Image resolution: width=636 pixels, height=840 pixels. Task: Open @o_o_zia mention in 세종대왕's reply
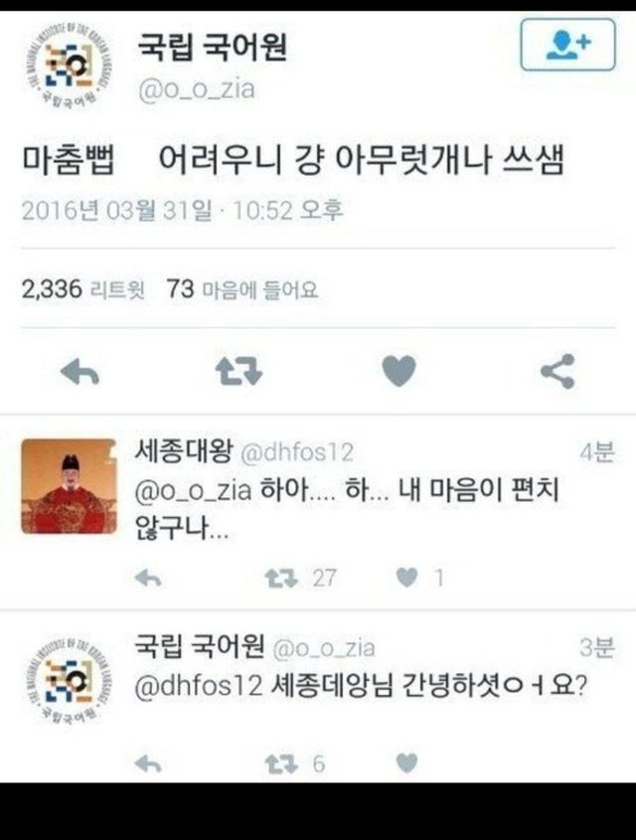[193, 491]
